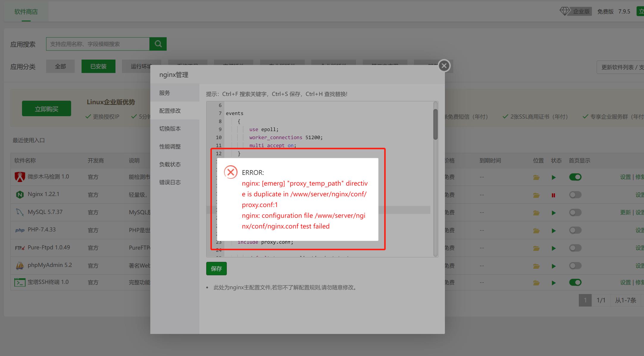Click the diamond 企业版 icon

coord(565,11)
